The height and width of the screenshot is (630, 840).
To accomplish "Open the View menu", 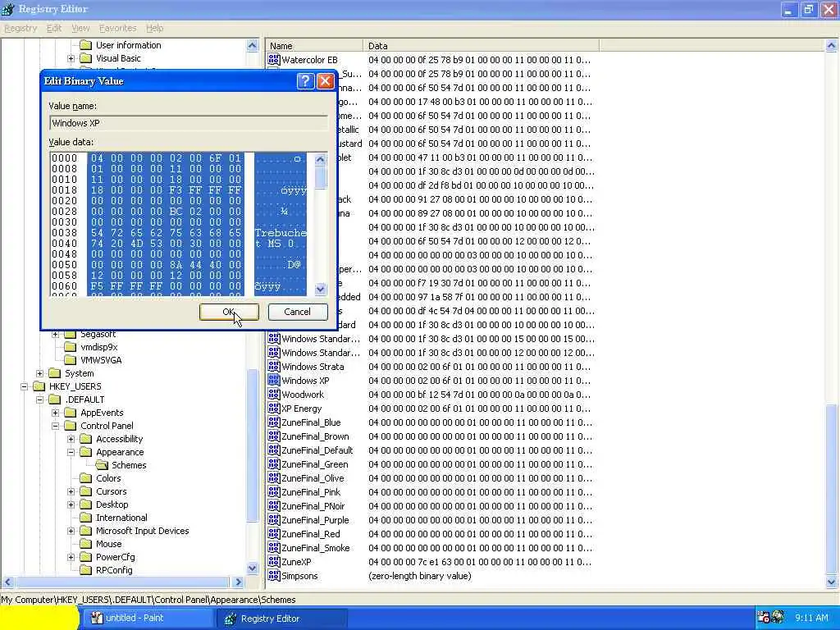I will click(x=81, y=28).
